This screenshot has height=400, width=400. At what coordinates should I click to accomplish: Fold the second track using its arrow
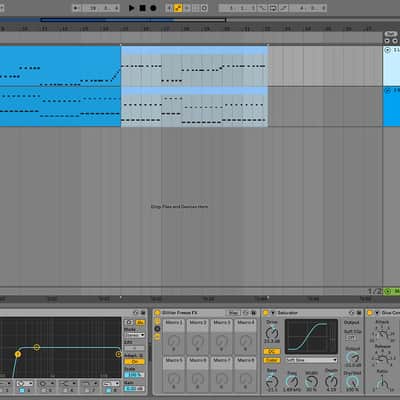[387, 90]
